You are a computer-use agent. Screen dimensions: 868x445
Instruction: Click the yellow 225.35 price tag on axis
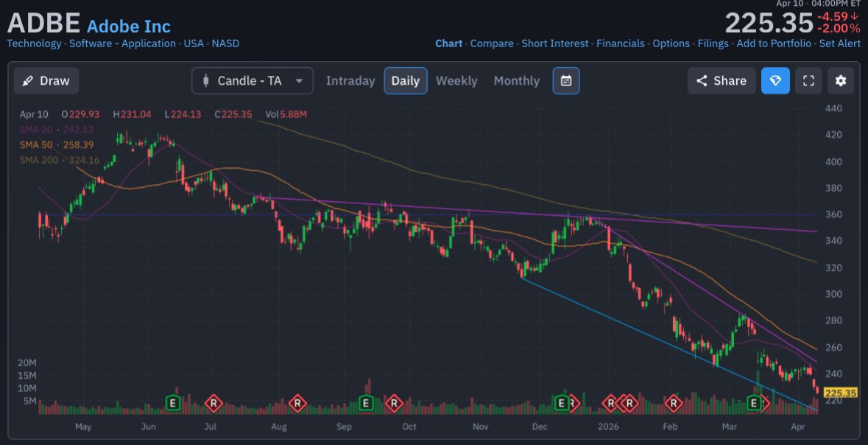pos(840,393)
